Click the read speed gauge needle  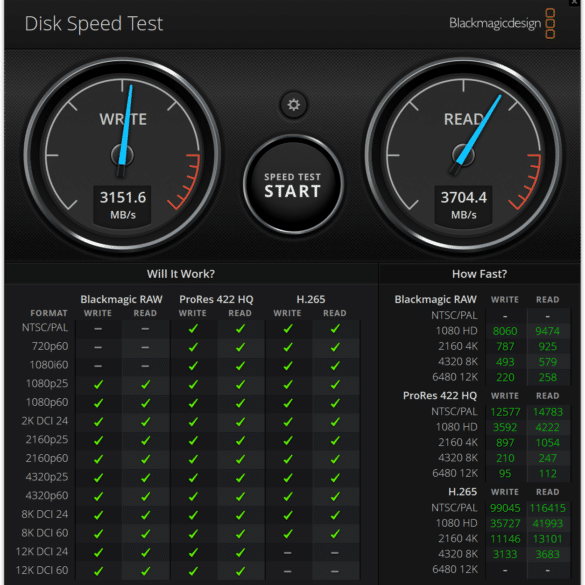pos(476,134)
